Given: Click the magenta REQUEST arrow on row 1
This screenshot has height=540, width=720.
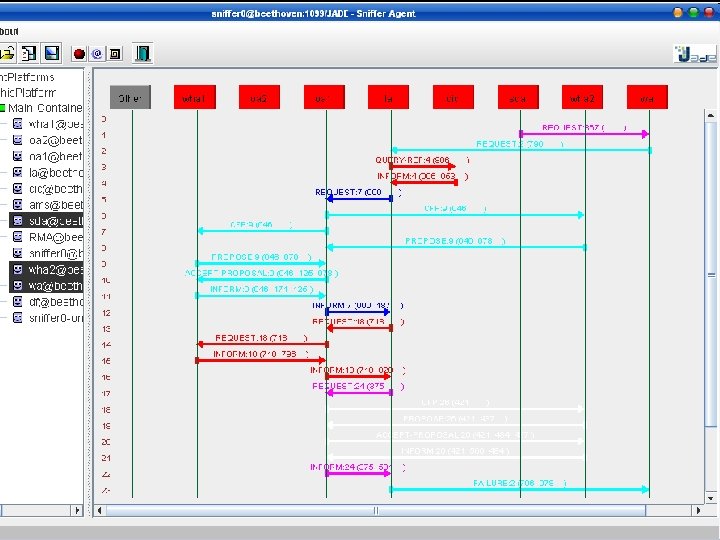Looking at the screenshot, I should pyautogui.click(x=584, y=134).
